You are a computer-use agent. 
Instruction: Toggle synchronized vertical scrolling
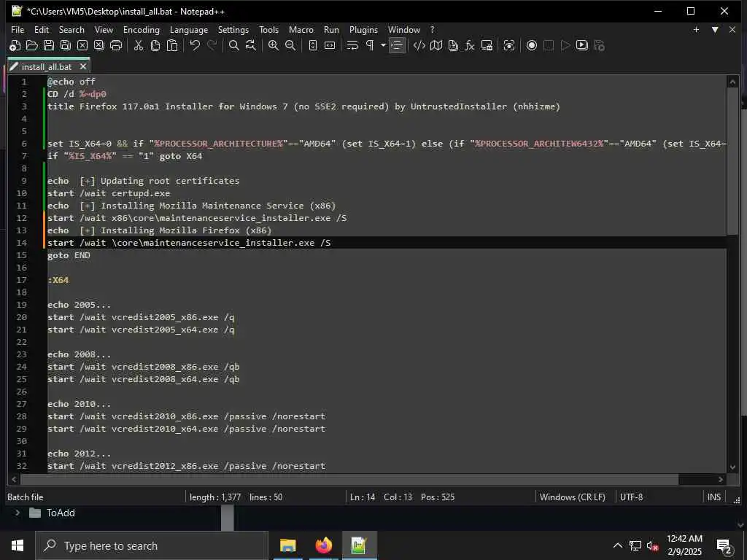(x=312, y=46)
